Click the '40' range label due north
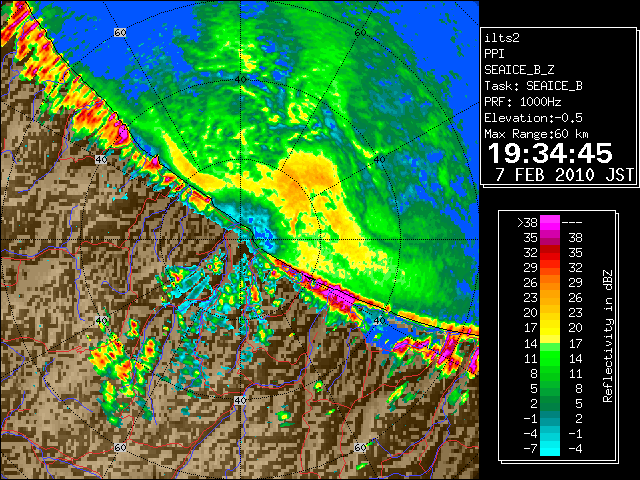 [240, 79]
